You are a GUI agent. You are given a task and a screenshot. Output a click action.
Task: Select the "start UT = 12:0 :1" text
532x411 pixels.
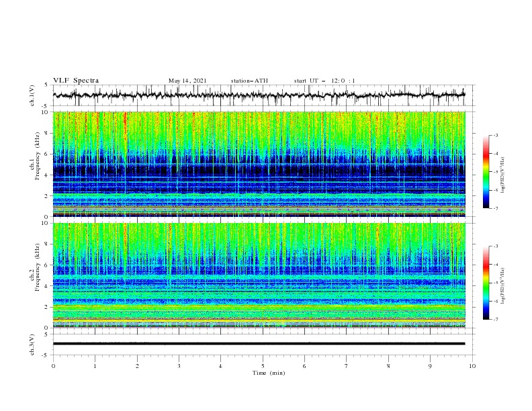click(324, 81)
